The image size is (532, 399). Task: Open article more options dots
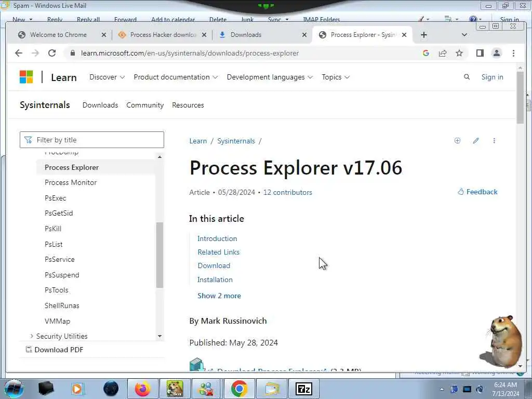click(x=494, y=140)
